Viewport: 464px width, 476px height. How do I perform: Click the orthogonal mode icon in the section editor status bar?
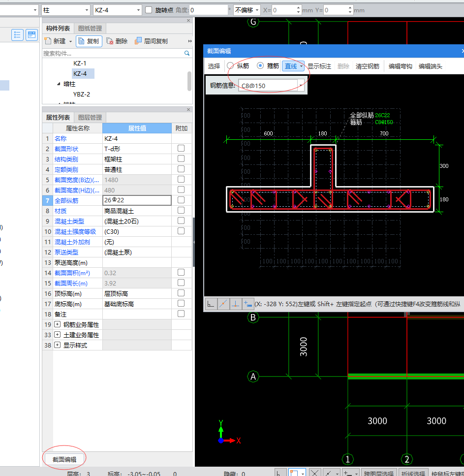pos(211,304)
